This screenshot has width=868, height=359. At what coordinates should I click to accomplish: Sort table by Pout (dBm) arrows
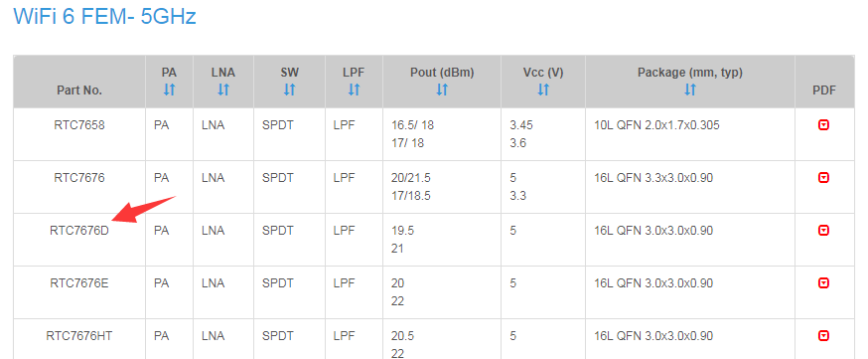(442, 90)
